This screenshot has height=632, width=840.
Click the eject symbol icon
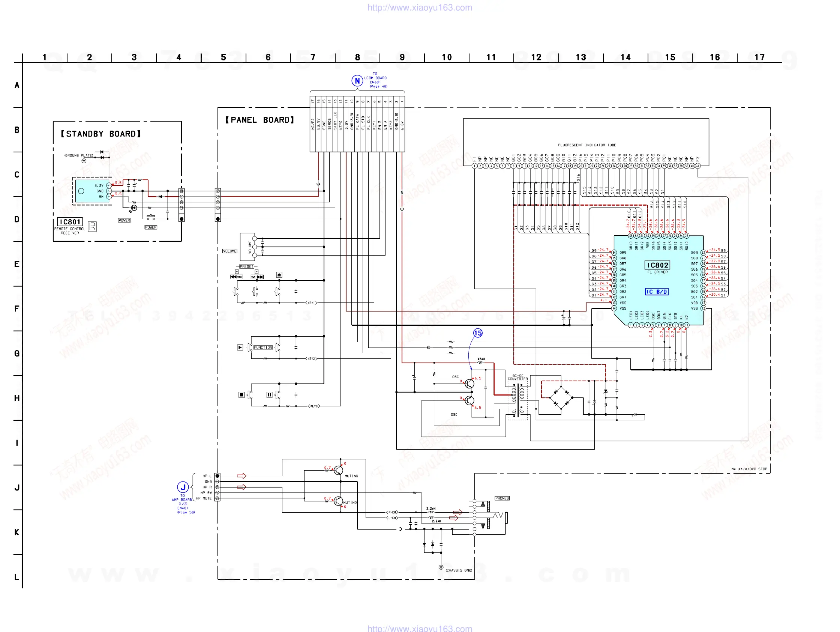(x=279, y=275)
